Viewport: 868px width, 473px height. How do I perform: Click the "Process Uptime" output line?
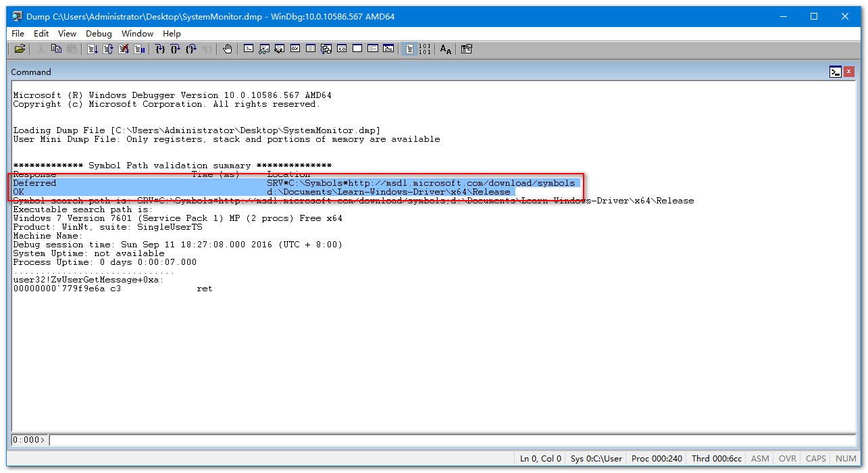(105, 262)
